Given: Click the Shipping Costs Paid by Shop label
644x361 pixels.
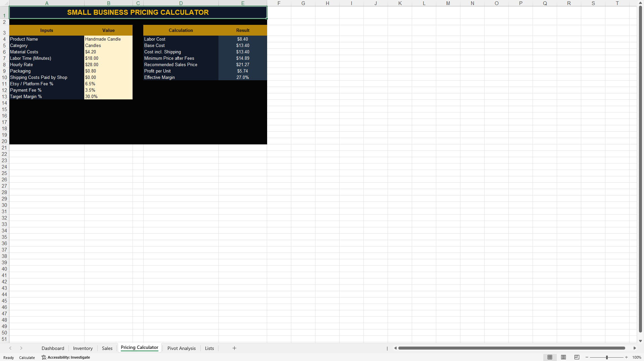Looking at the screenshot, I should click(x=39, y=77).
